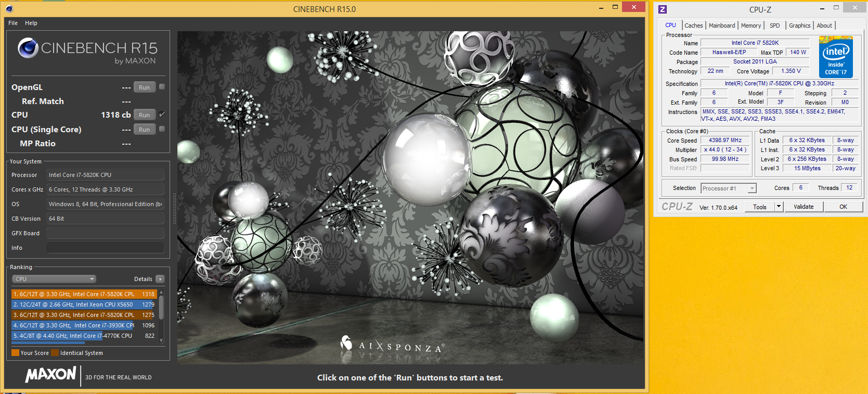868x394 pixels.
Task: Switch to the Graphics tab
Action: [800, 26]
